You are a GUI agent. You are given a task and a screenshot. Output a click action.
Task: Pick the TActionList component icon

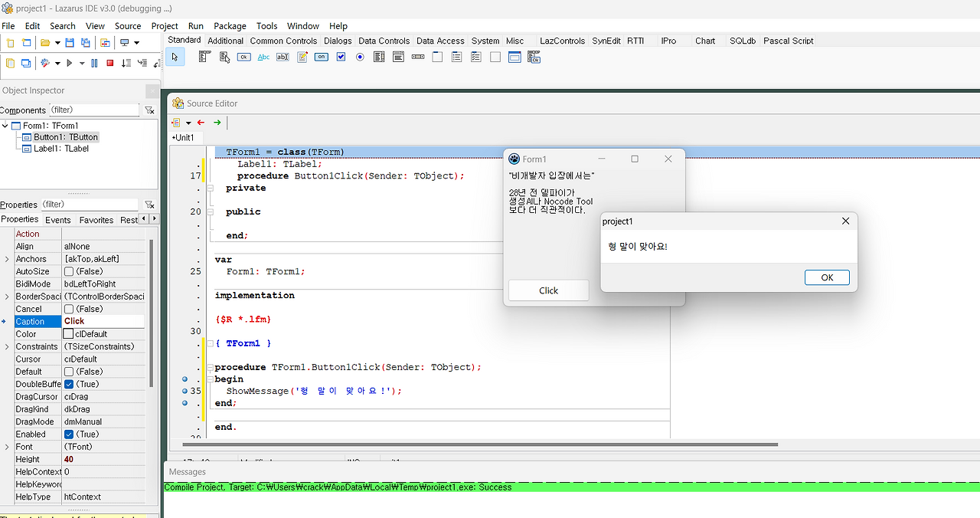point(534,57)
